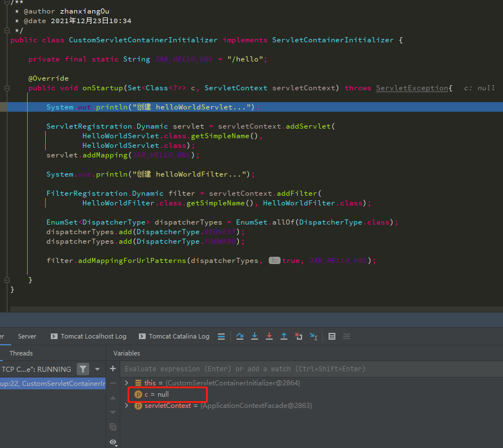Click the addServlet method call
Image resolution: width=503 pixels, height=448 pixels.
(x=308, y=126)
